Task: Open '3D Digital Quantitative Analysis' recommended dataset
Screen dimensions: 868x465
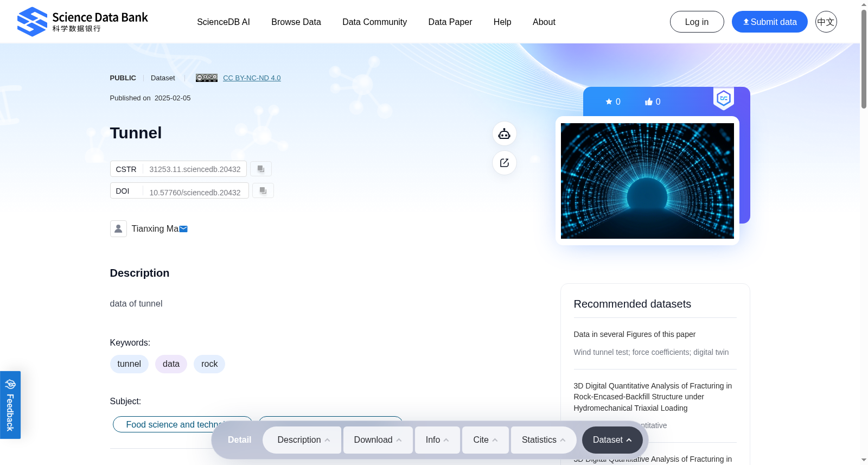Action: pos(653,397)
